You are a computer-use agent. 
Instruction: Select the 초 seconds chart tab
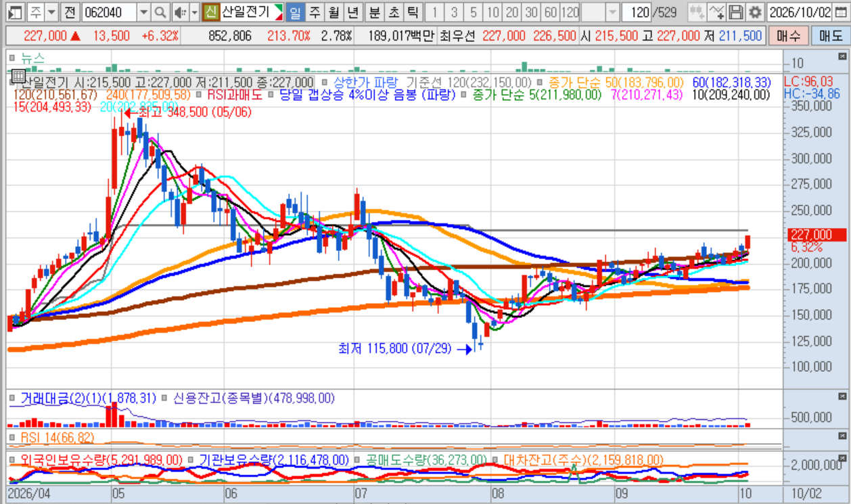click(x=394, y=12)
